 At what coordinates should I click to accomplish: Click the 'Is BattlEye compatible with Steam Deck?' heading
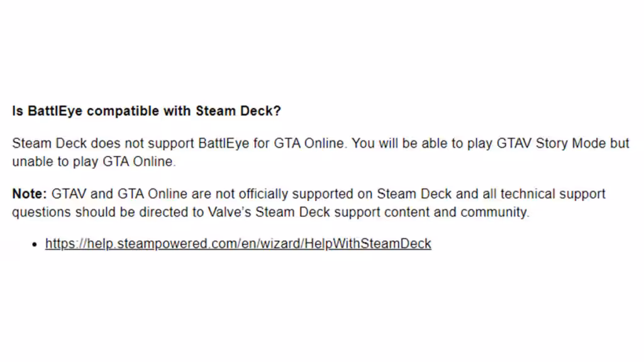[x=146, y=111]
